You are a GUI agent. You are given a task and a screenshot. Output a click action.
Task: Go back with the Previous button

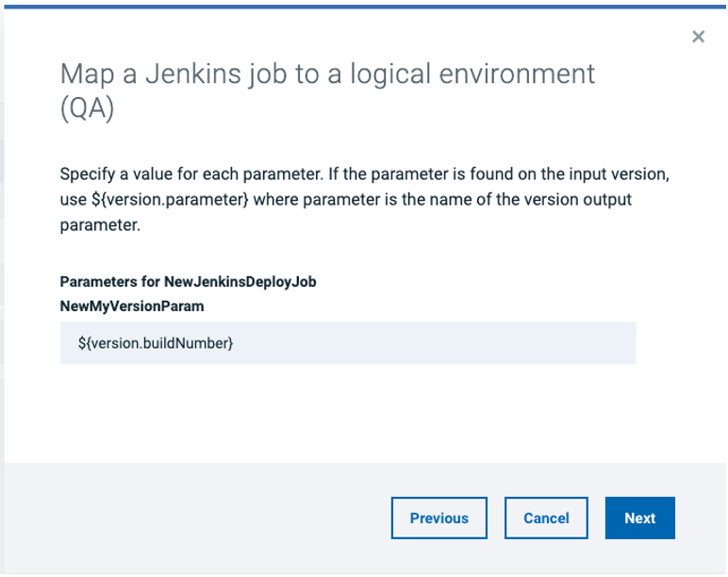tap(438, 519)
